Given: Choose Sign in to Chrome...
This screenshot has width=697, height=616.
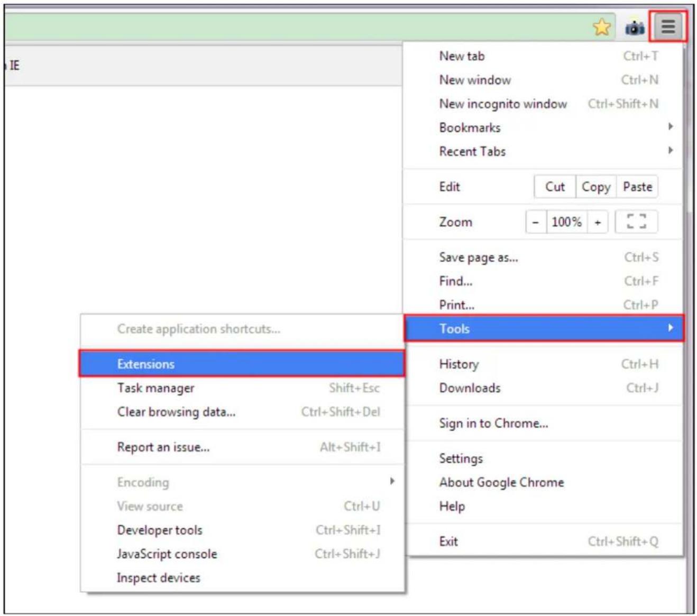Looking at the screenshot, I should point(543,423).
